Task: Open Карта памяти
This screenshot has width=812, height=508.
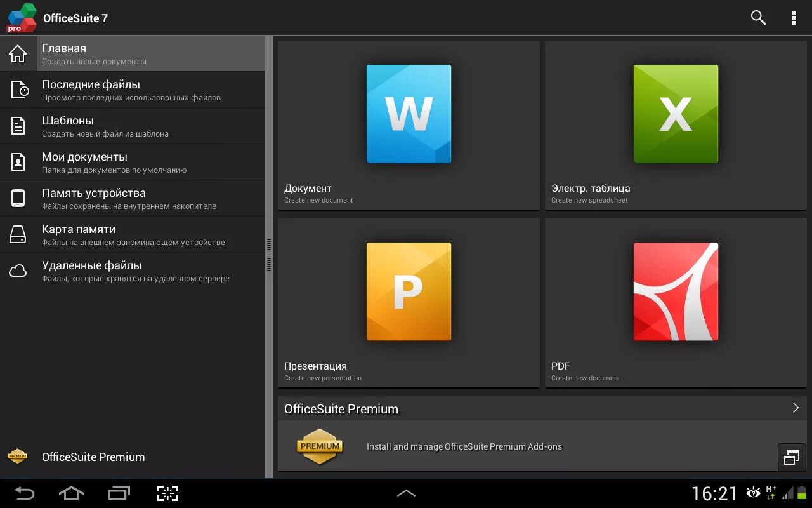Action: point(133,234)
